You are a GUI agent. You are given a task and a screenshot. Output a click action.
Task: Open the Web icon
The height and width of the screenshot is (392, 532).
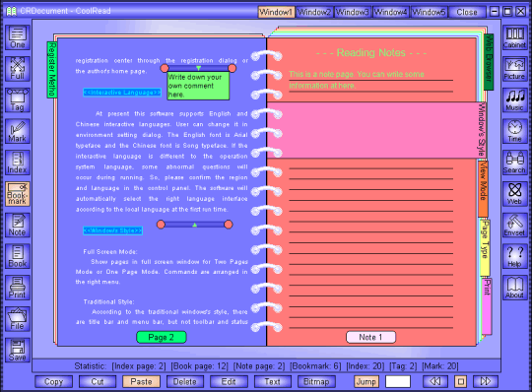point(514,194)
